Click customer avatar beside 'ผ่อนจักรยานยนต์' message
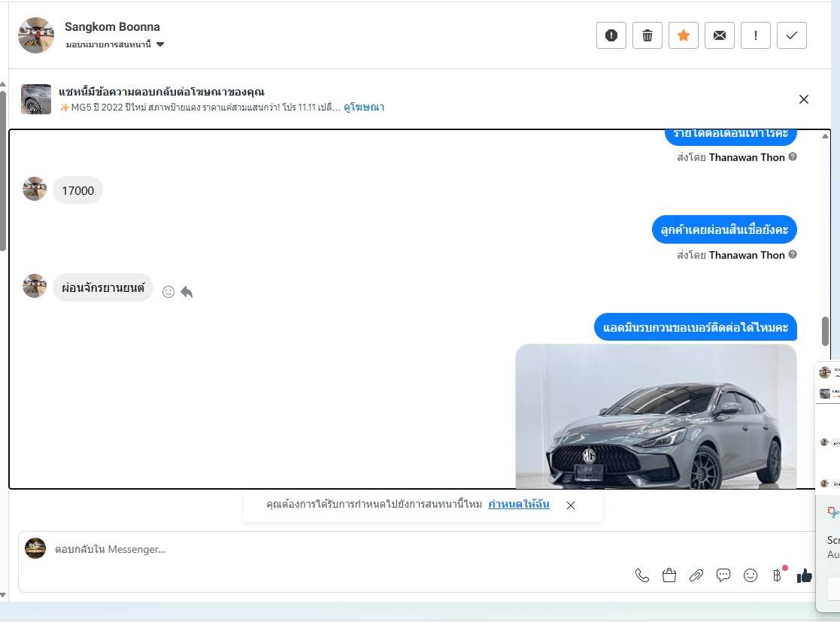 pyautogui.click(x=35, y=286)
